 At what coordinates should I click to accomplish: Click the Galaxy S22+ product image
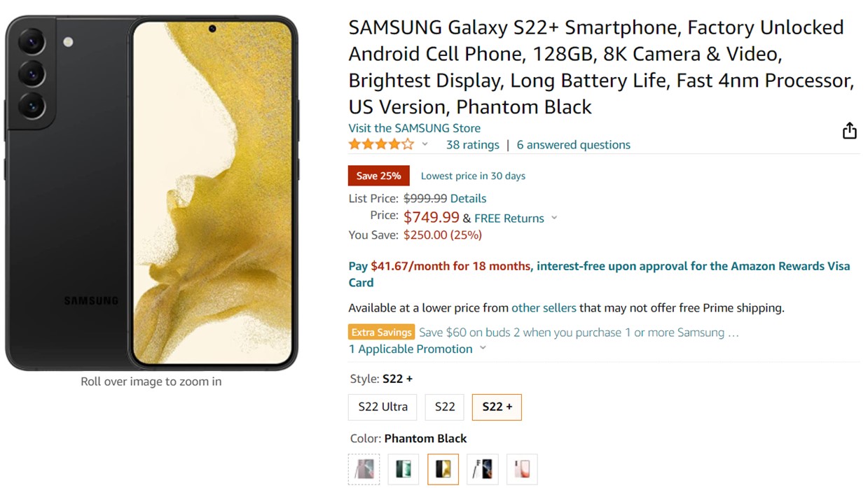(x=151, y=193)
